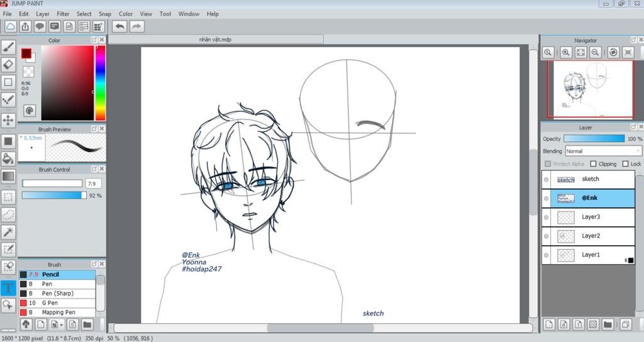This screenshot has height=342, width=644.
Task: Select the Mapping Pen brush
Action: (x=57, y=312)
